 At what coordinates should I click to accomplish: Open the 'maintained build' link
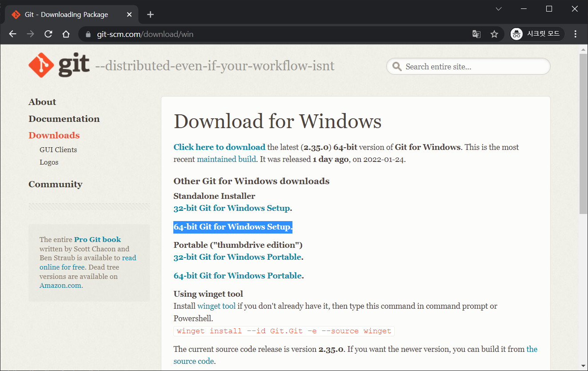coord(226,159)
